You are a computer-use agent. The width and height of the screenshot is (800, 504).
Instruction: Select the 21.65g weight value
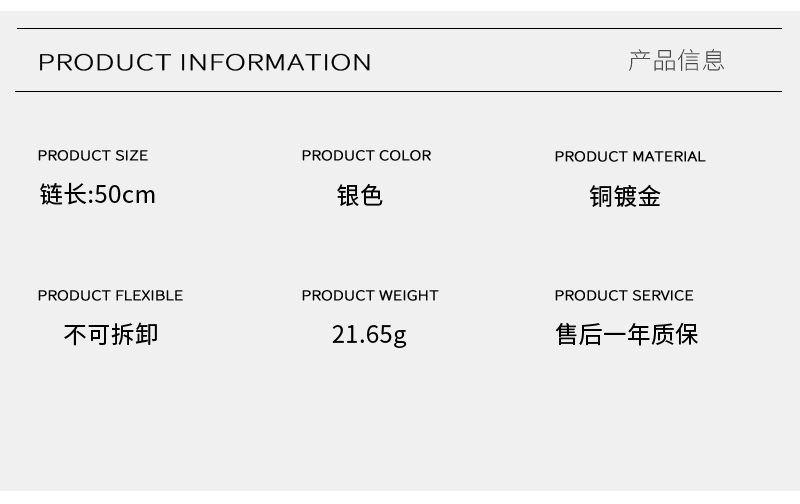click(369, 334)
